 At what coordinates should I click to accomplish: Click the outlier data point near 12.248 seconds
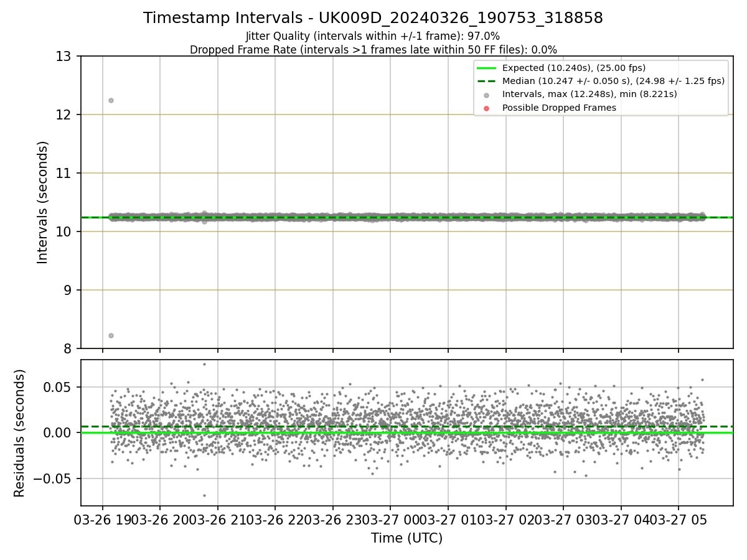pyautogui.click(x=111, y=100)
